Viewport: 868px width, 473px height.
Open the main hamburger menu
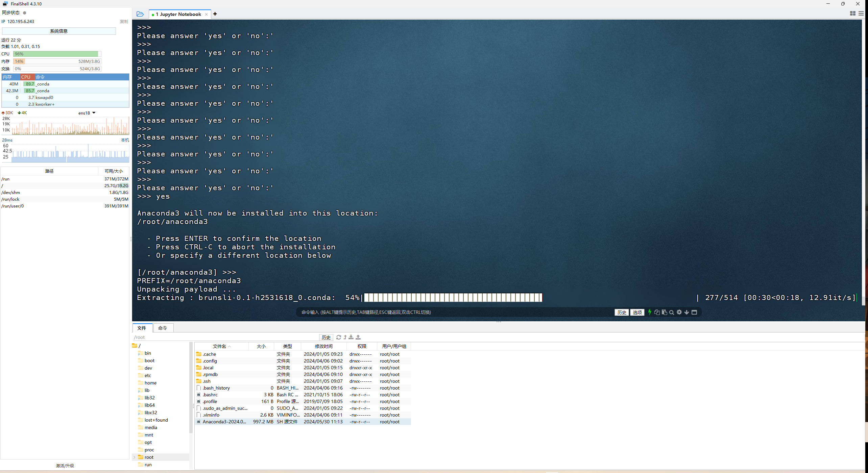(861, 14)
